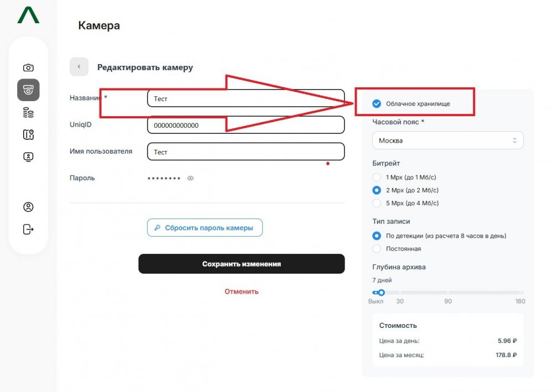The width and height of the screenshot is (553, 392).
Task: Open the camera snapshot icon in sidebar
Action: point(28,67)
